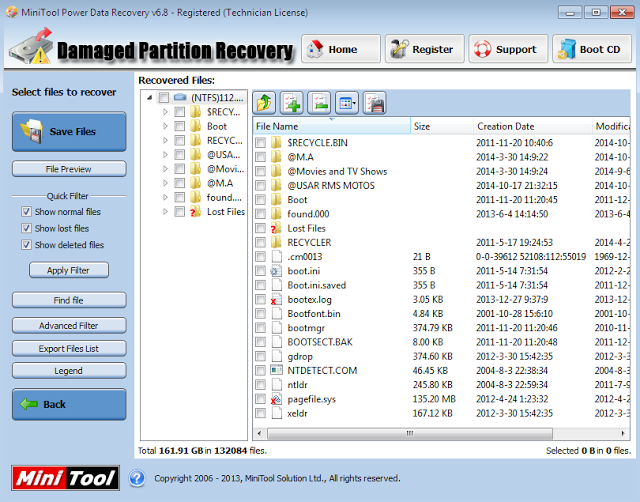Click the NTDETECT.COM application icon
This screenshot has height=502, width=640.
pyautogui.click(x=276, y=371)
